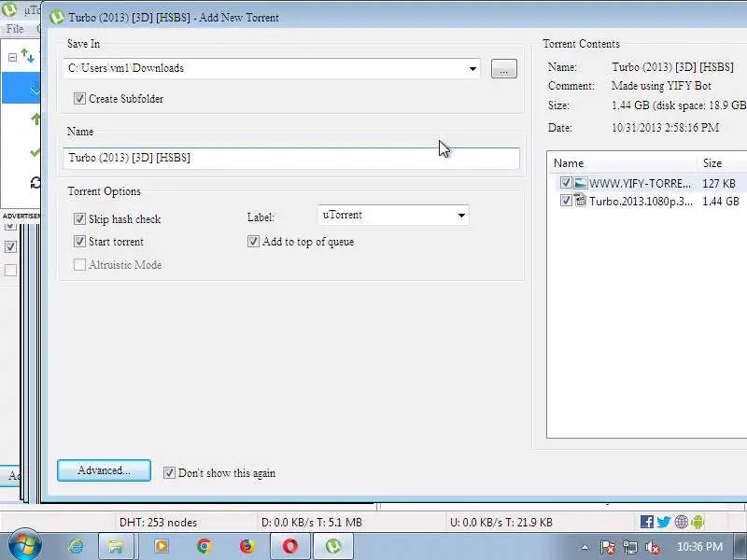
Task: Click the Made using YIFY Bot comment
Action: pos(661,86)
